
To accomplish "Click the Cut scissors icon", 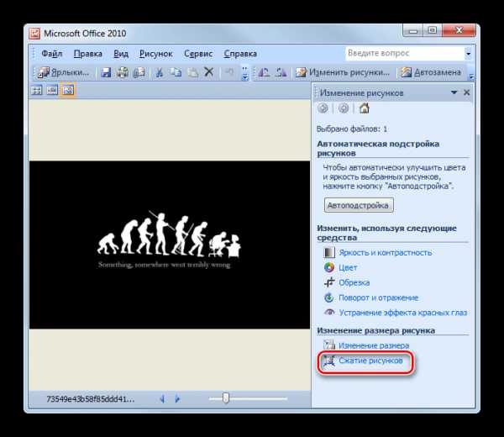I will click(x=159, y=72).
